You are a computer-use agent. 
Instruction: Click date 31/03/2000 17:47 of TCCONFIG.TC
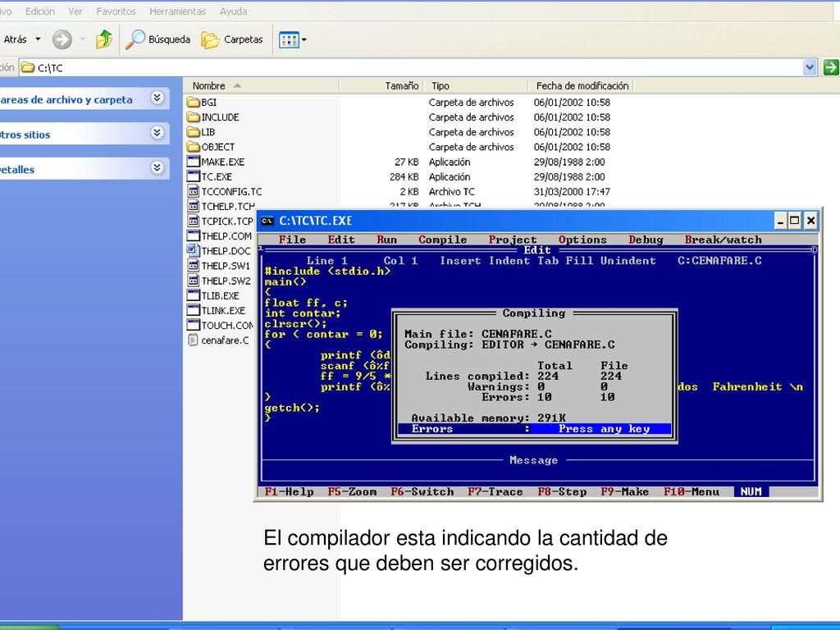point(572,191)
